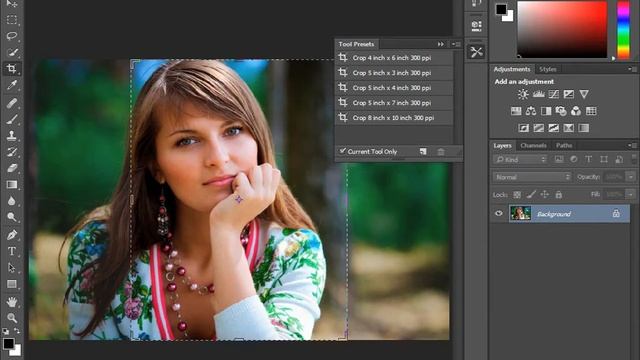
Task: Open the collapsed Tool Presets dock icon
Action: 476,52
